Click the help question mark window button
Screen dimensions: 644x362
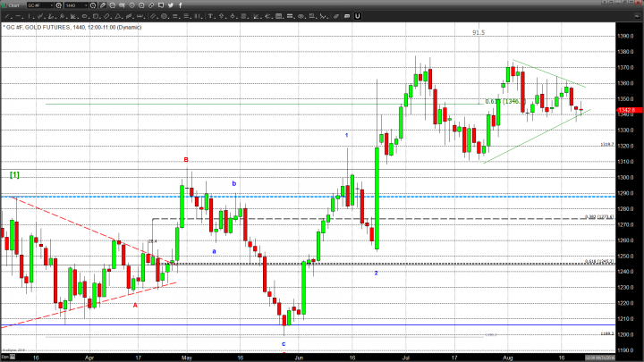click(606, 3)
